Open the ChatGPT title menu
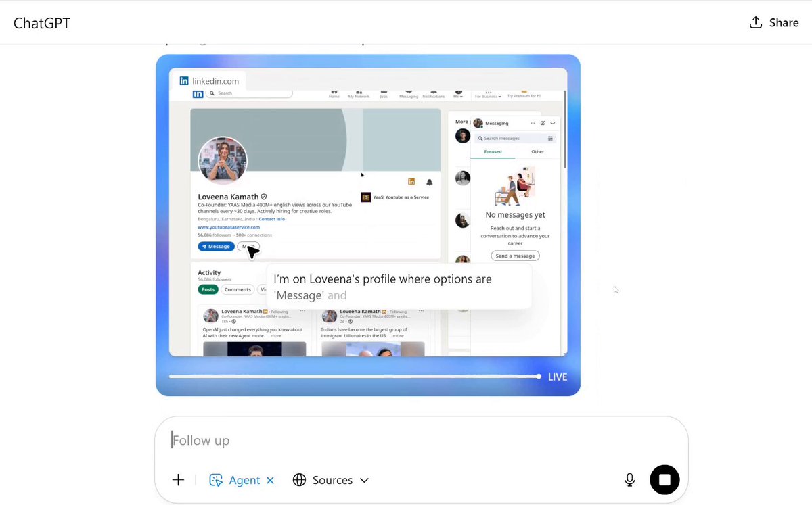The image size is (812, 505). coord(42,23)
